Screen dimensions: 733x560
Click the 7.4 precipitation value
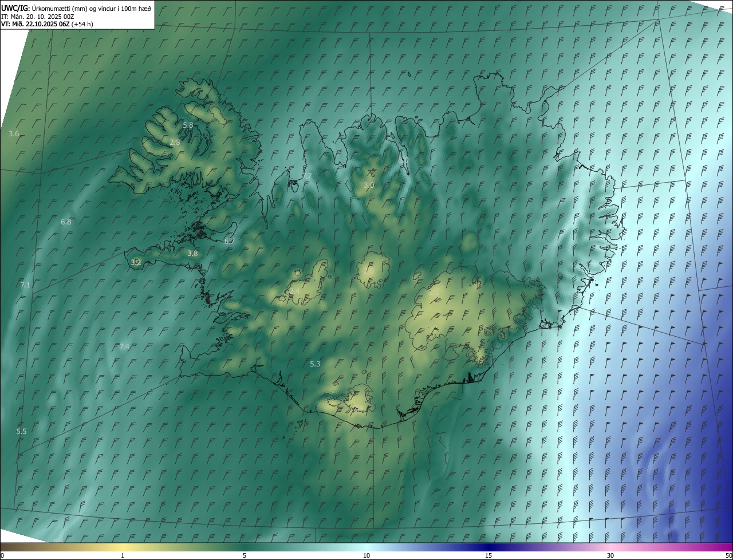[x=124, y=346]
